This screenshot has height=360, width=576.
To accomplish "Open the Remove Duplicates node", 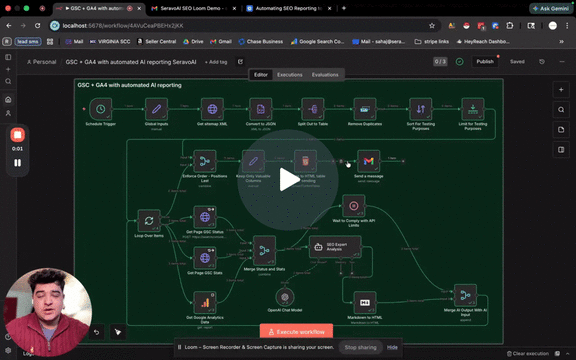I will tap(365, 109).
